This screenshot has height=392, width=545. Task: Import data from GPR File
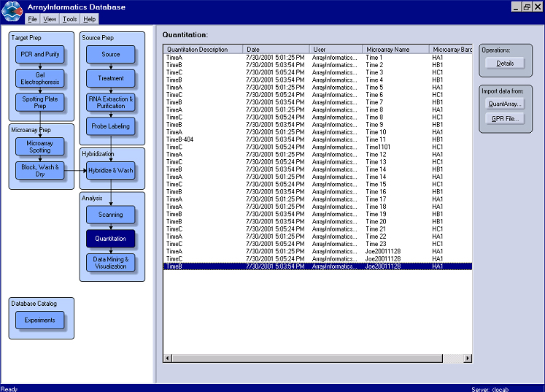(x=505, y=118)
